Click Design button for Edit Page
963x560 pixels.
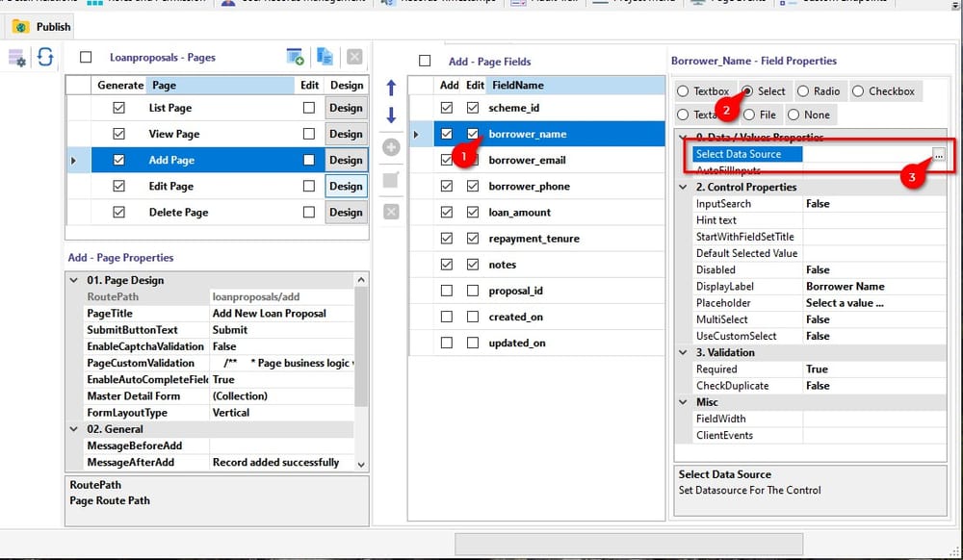point(344,186)
